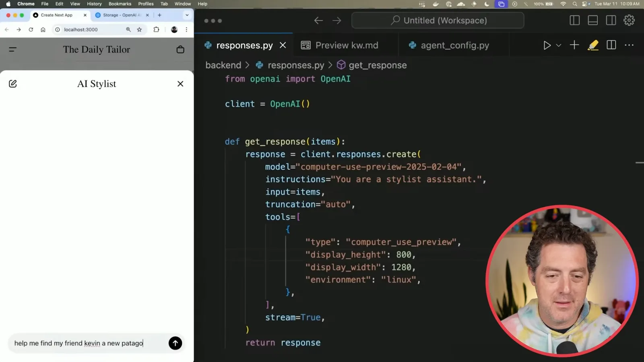
Task: Toggle the bottom panel layout
Action: 592,21
